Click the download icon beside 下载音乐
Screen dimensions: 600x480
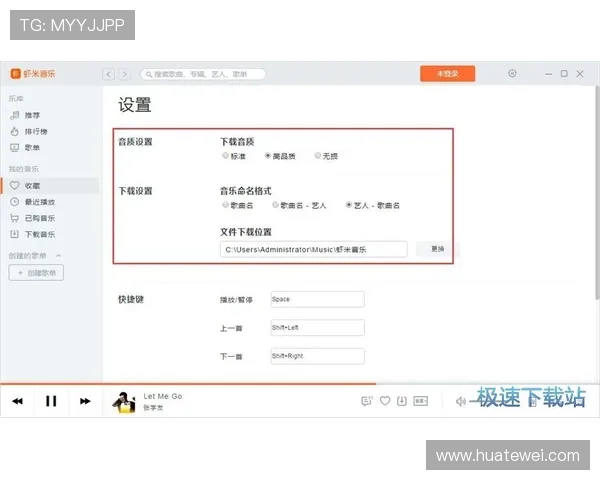14,234
